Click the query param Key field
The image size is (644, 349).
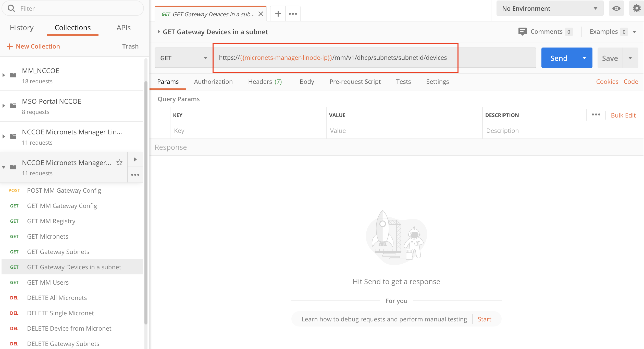tap(248, 131)
